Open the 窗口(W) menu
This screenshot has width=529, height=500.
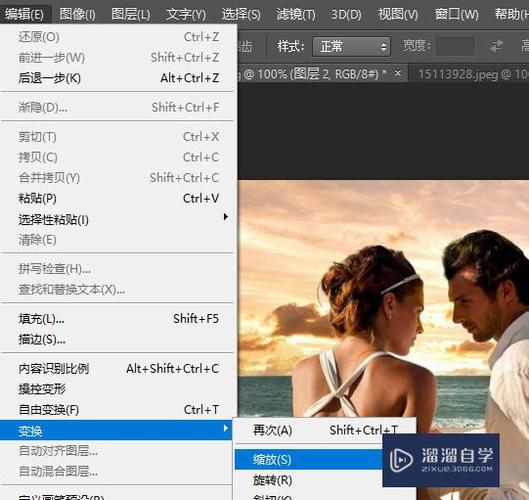(456, 14)
